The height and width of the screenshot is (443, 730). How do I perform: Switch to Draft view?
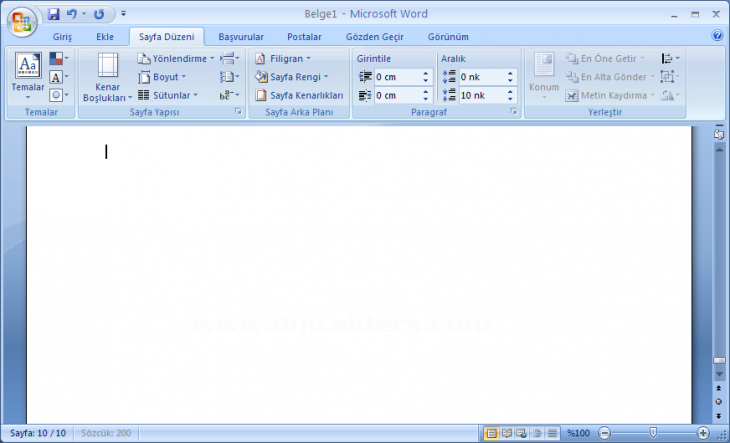point(552,433)
